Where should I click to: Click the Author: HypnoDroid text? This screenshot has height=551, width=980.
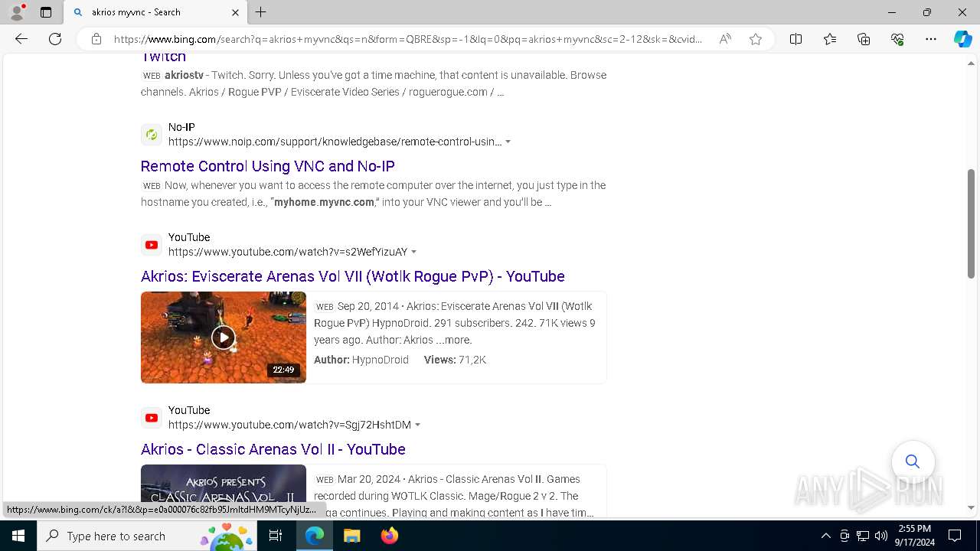[361, 360]
